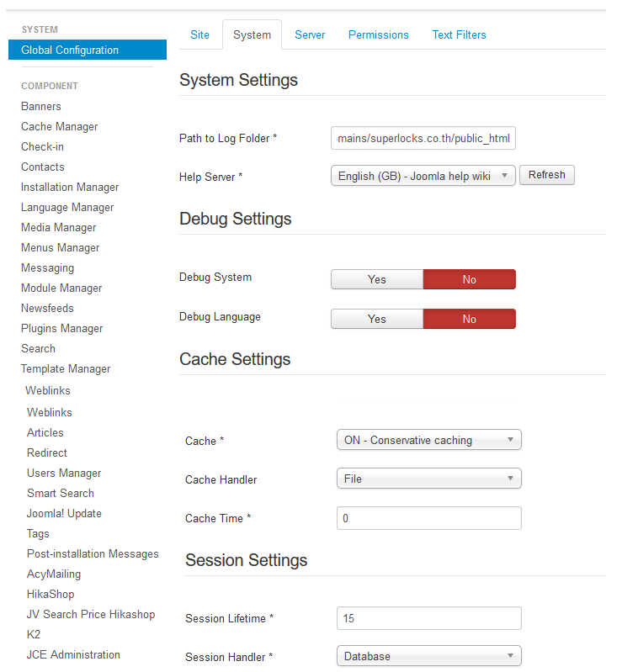Switch to the Server tab
The image size is (622, 672).
tap(310, 34)
